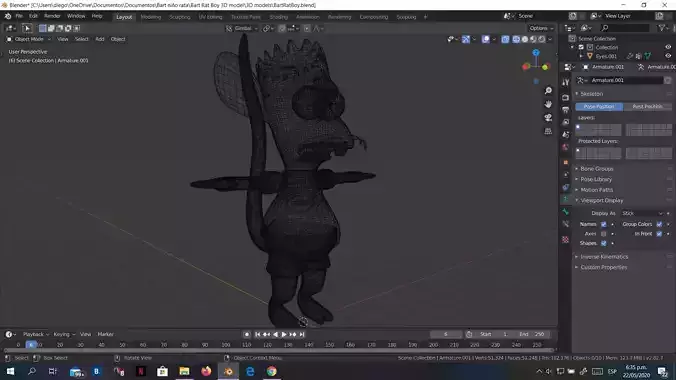Toggle the Shapes checkbox
The image size is (676, 380).
[604, 243]
